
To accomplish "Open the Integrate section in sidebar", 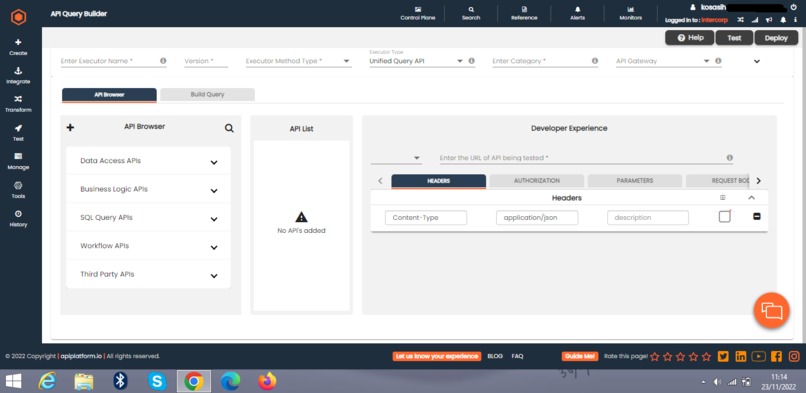I will [19, 76].
